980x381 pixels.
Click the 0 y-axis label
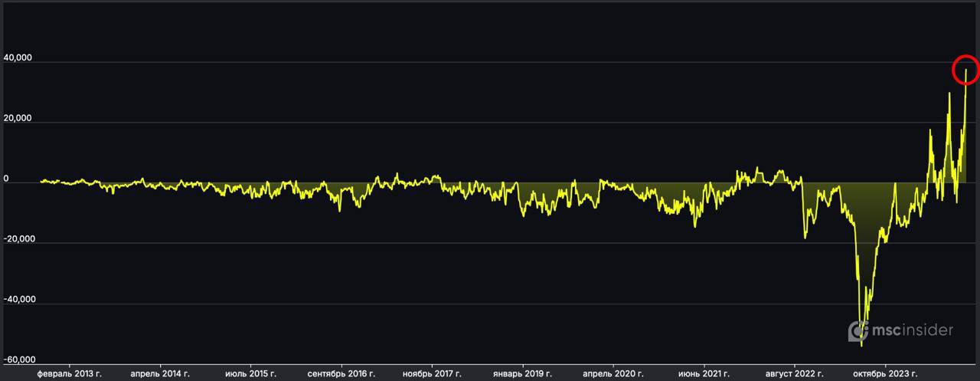click(x=7, y=179)
